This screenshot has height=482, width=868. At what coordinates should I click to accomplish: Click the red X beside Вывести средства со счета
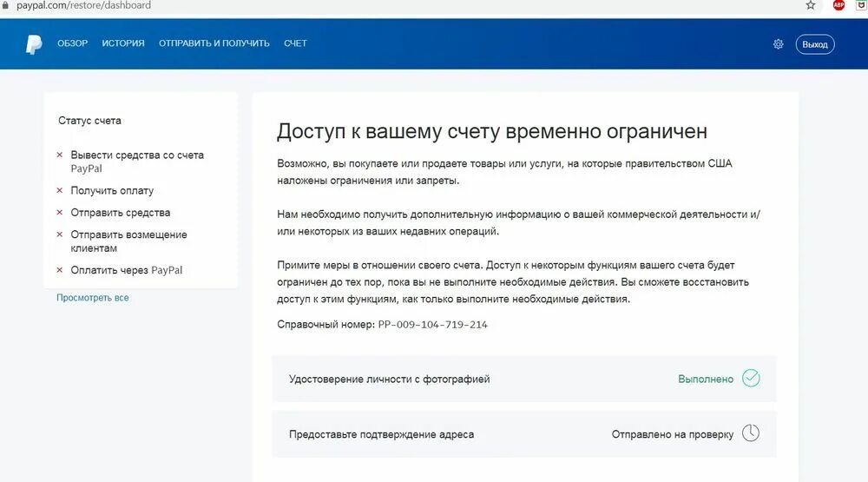(x=60, y=155)
